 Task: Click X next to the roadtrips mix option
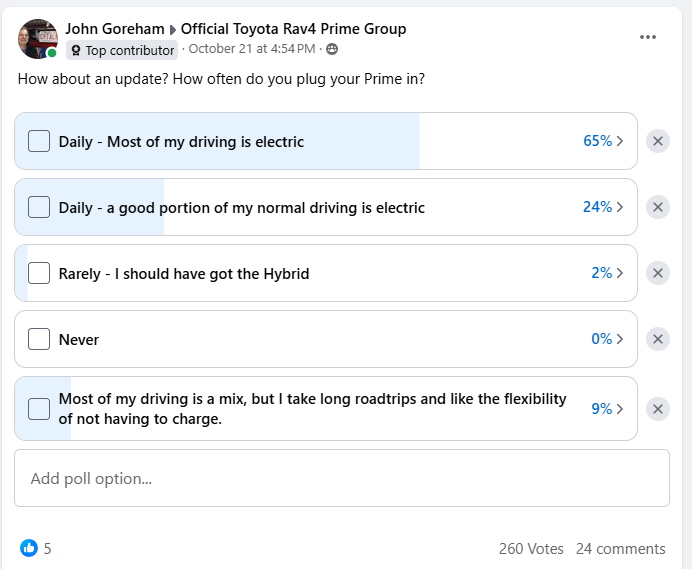coord(657,408)
